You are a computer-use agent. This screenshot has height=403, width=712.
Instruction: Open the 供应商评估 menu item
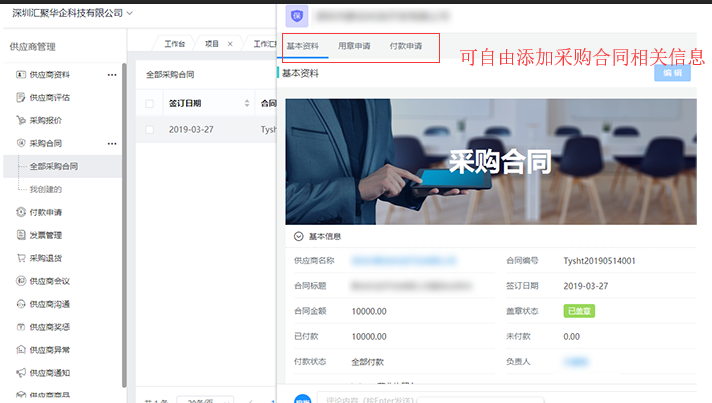pyautogui.click(x=49, y=98)
